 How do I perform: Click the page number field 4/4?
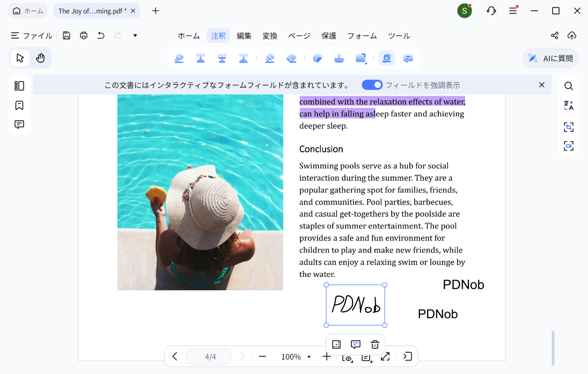[209, 357]
